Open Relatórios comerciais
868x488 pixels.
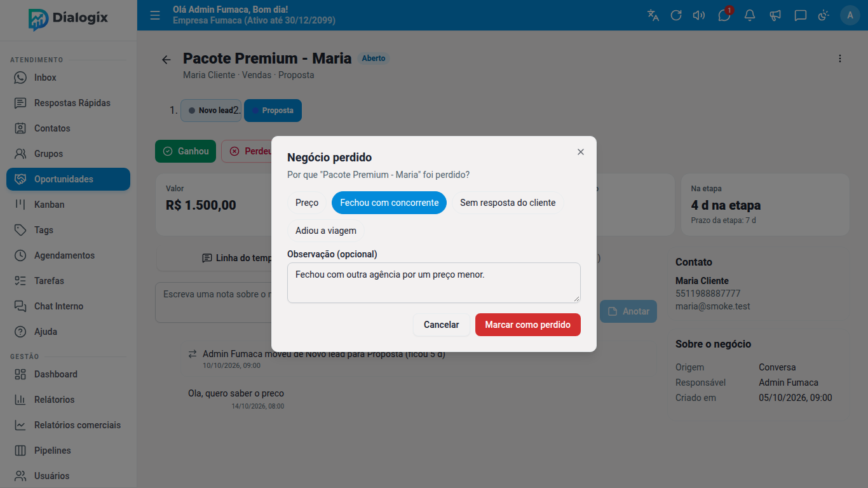[69, 425]
